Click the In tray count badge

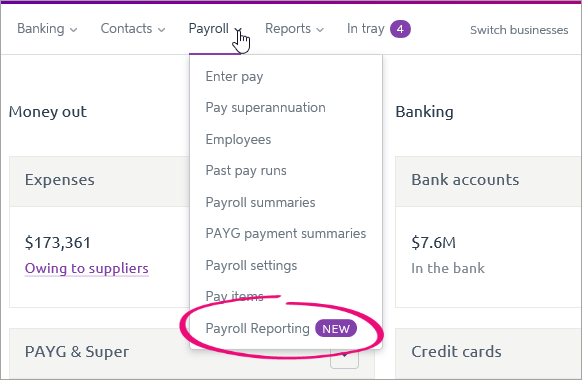click(x=400, y=29)
